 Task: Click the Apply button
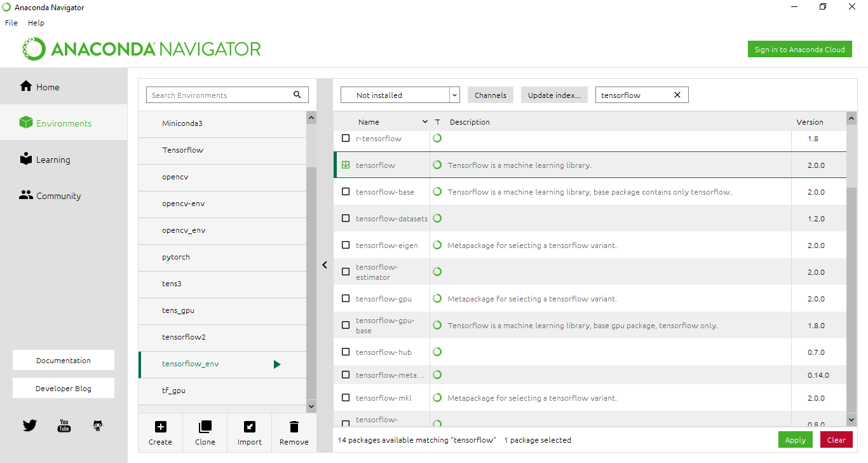pyautogui.click(x=795, y=439)
